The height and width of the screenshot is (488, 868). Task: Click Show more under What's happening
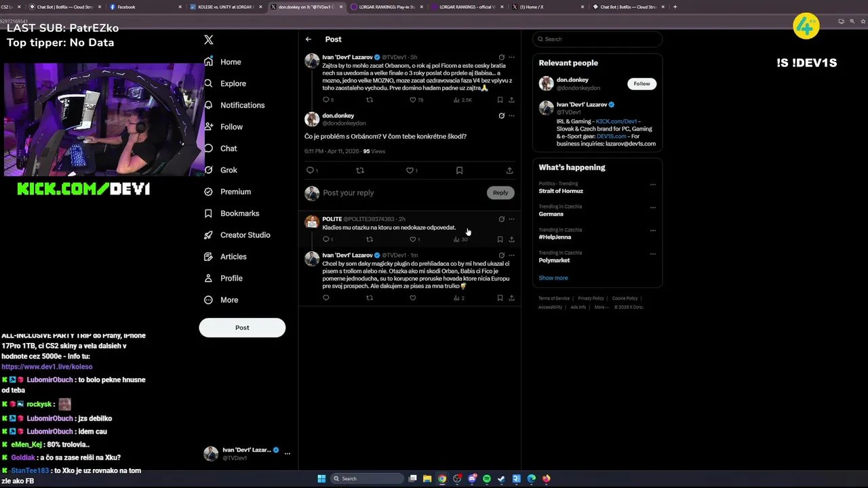tap(553, 278)
